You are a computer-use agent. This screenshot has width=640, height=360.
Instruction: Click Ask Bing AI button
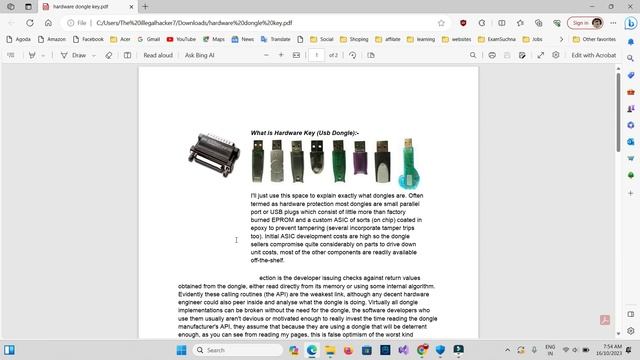click(x=200, y=55)
